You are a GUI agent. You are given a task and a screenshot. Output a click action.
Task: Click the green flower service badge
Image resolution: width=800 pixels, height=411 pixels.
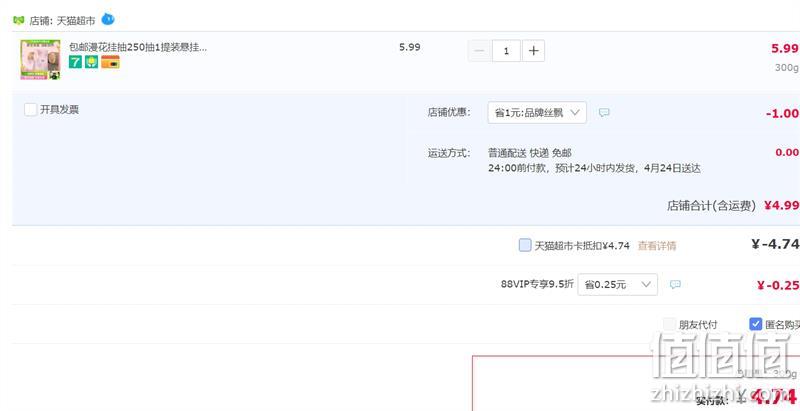92,62
